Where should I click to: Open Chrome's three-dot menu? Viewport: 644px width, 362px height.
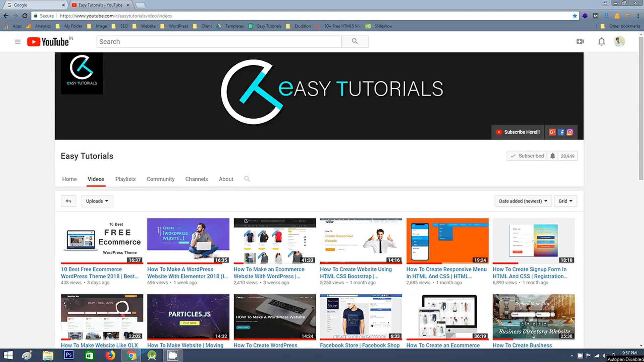coord(638,16)
